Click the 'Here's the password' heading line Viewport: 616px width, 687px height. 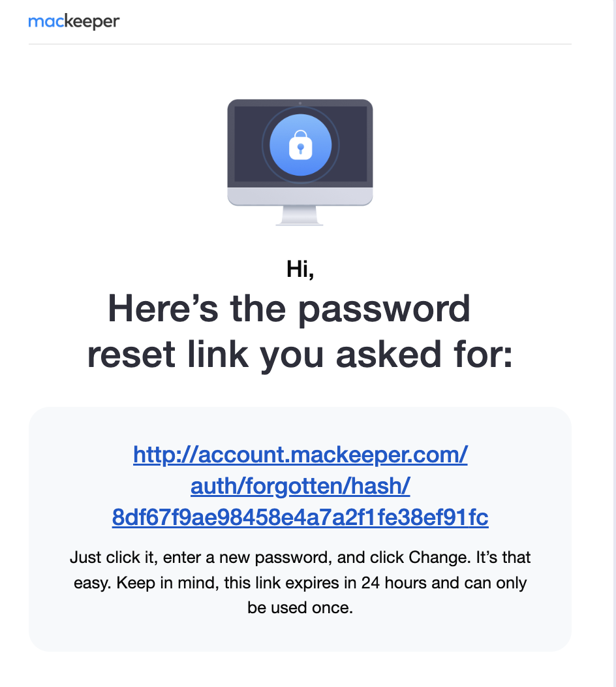coord(289,309)
